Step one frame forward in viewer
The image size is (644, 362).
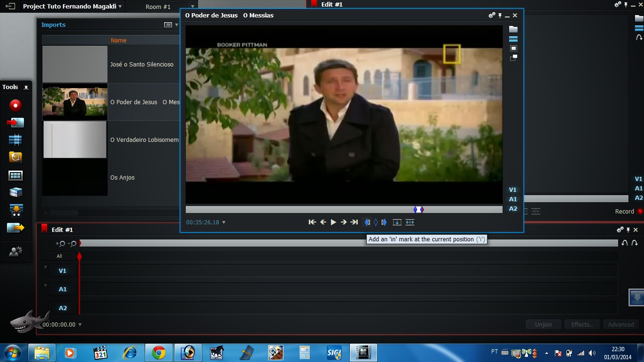344,222
